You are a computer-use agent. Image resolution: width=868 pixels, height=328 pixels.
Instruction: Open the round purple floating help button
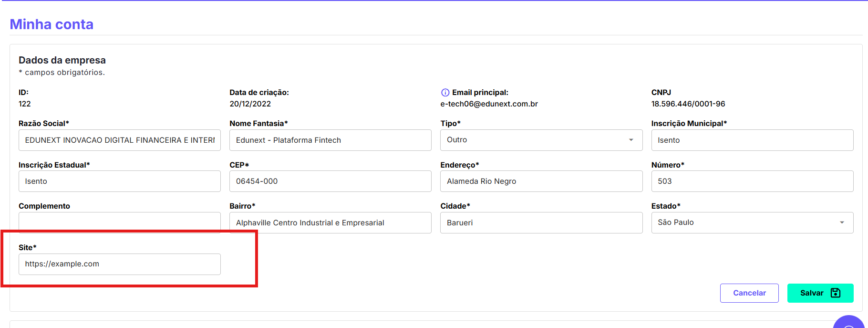(849, 322)
